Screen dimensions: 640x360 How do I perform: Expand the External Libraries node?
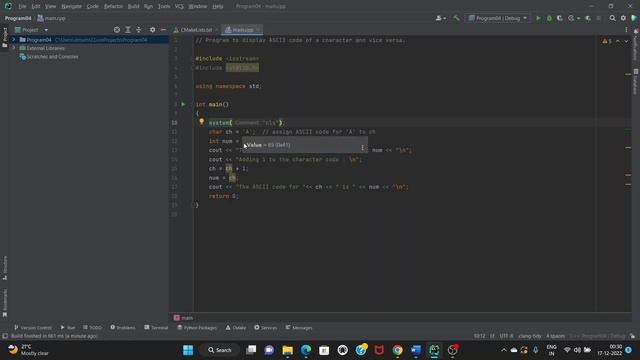[x=13, y=48]
